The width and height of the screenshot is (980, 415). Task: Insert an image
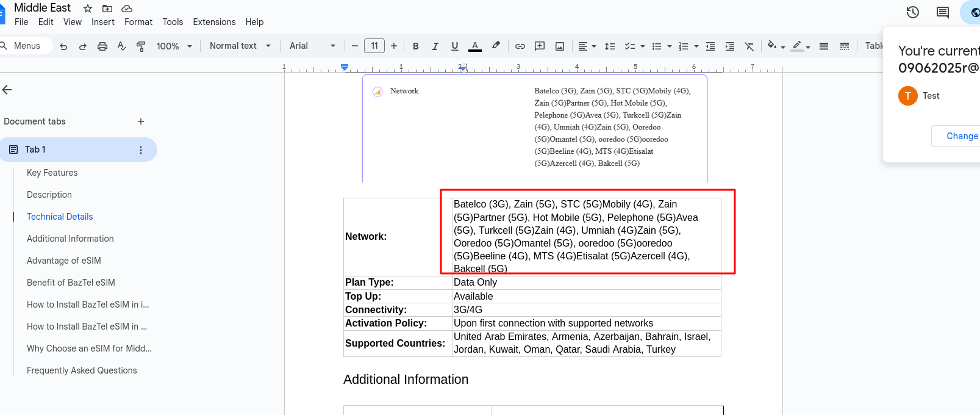click(560, 46)
